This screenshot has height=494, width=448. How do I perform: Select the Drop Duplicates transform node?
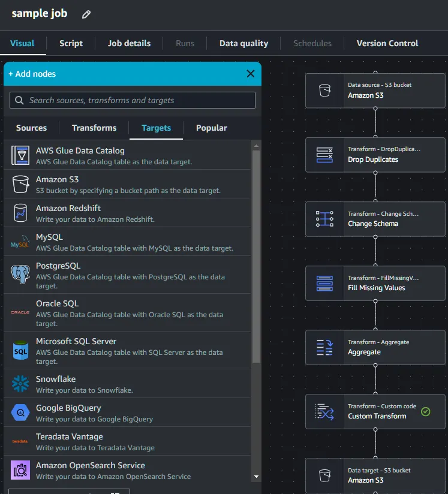pyautogui.click(x=375, y=155)
